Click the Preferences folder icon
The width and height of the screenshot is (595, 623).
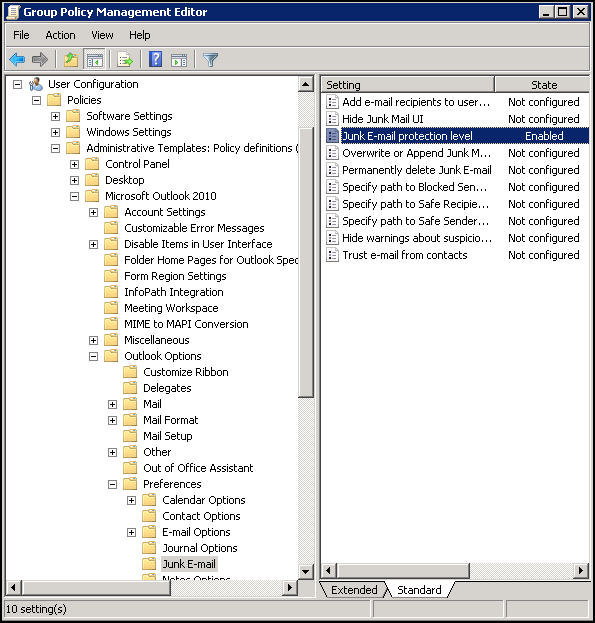(130, 484)
